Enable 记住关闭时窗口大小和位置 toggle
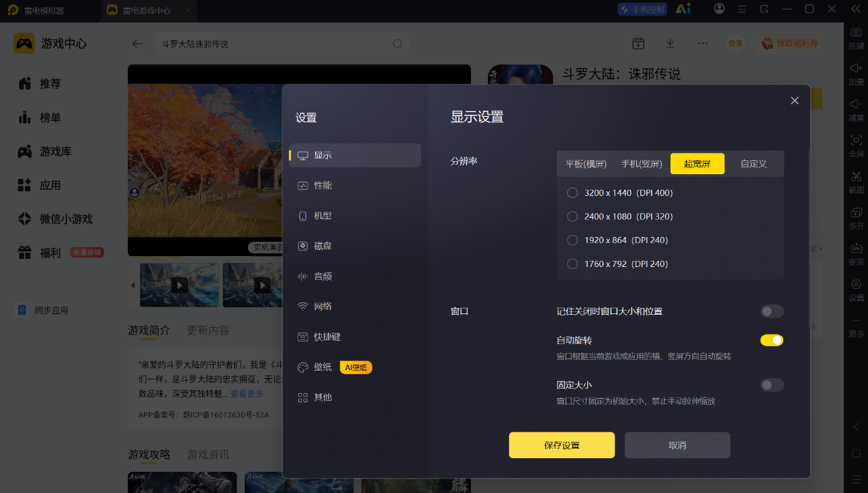The height and width of the screenshot is (493, 868). pos(772,311)
